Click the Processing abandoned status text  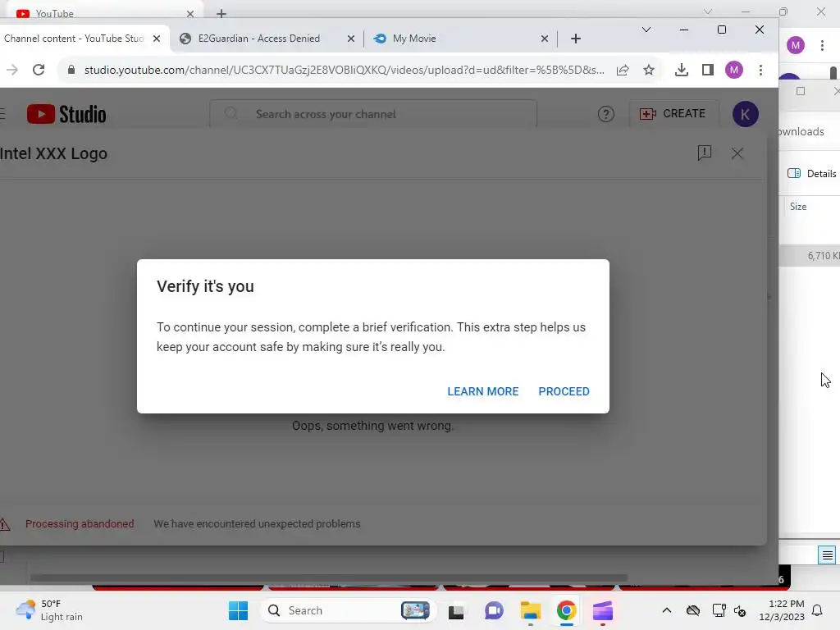pyautogui.click(x=80, y=524)
